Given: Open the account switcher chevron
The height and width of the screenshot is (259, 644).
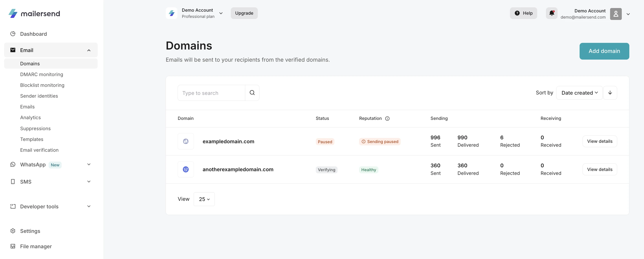Looking at the screenshot, I should (221, 13).
